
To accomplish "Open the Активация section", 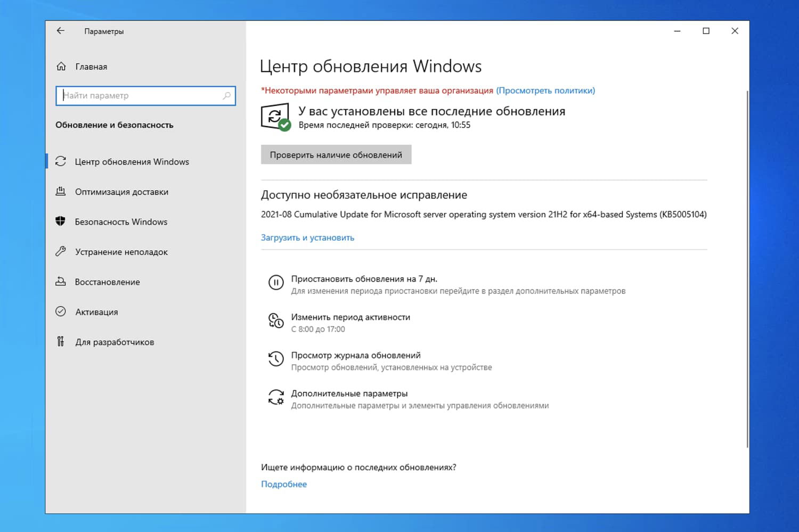I will 96,312.
